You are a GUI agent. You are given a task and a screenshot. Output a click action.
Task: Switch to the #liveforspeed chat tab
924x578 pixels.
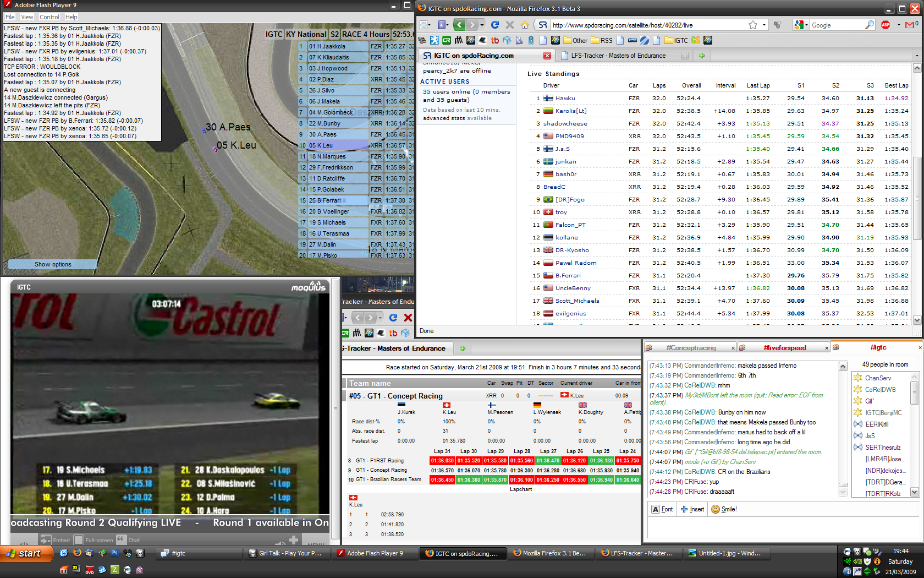pos(784,348)
